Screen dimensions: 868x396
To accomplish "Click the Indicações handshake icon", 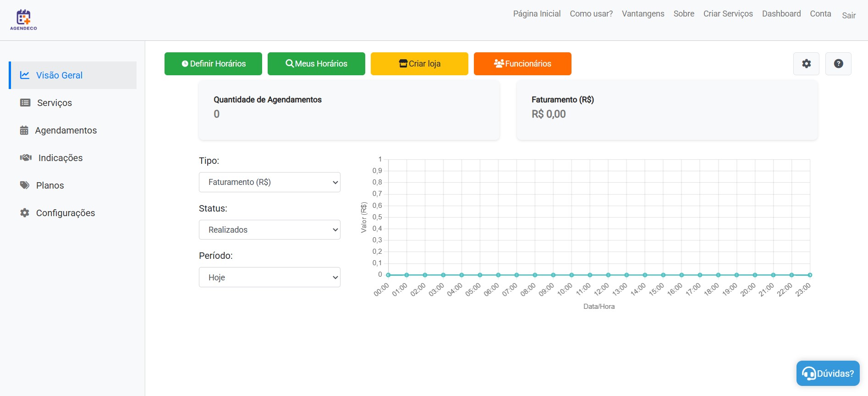I will [x=26, y=158].
